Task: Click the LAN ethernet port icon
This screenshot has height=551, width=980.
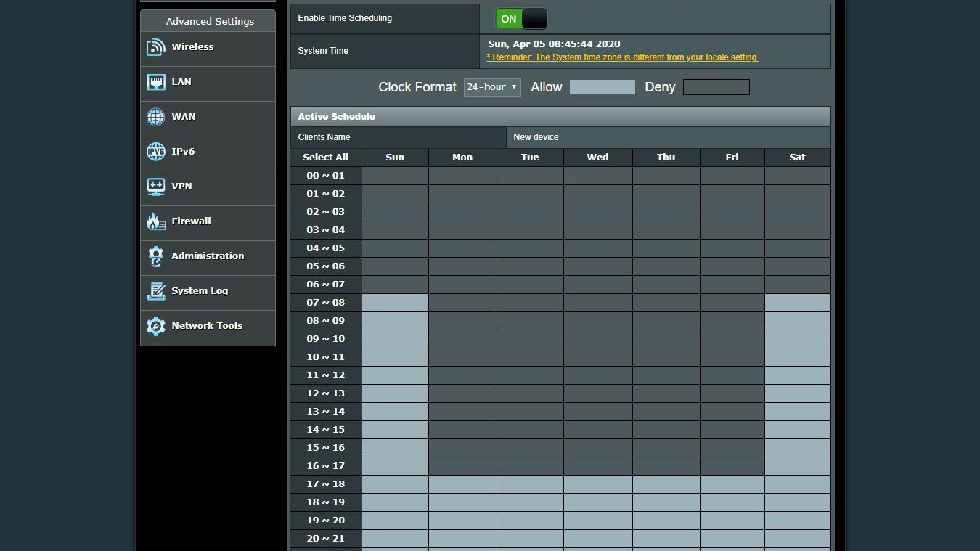Action: (155, 82)
